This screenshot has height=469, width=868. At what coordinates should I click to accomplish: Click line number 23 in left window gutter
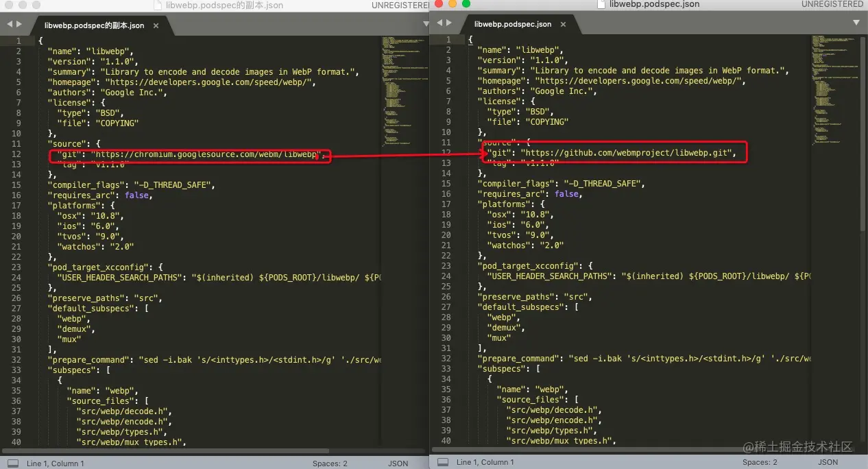point(16,267)
